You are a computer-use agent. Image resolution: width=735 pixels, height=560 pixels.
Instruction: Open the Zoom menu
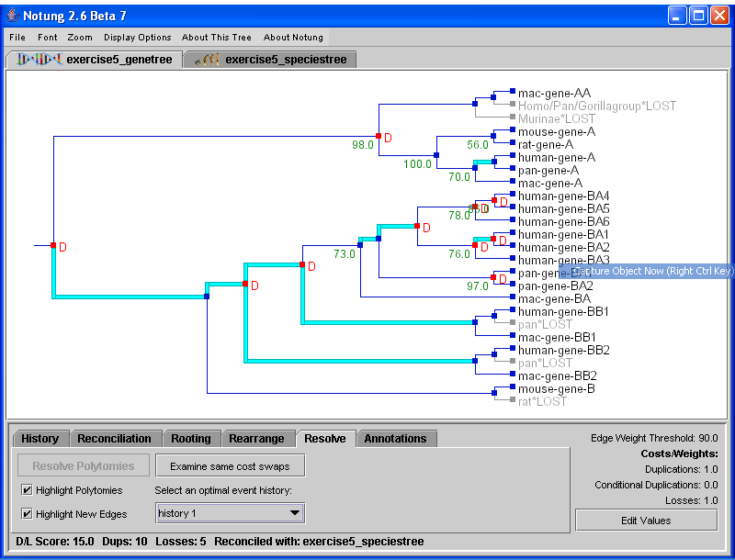coord(80,38)
